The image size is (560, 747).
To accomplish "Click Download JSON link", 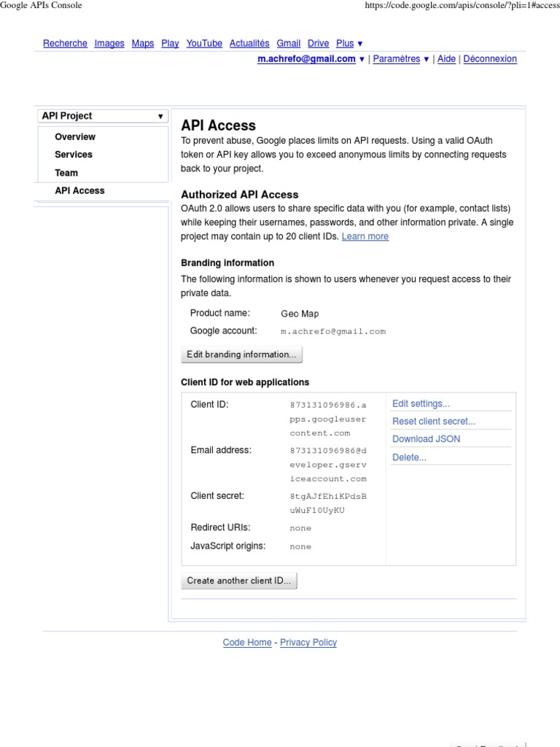I will (x=426, y=438).
